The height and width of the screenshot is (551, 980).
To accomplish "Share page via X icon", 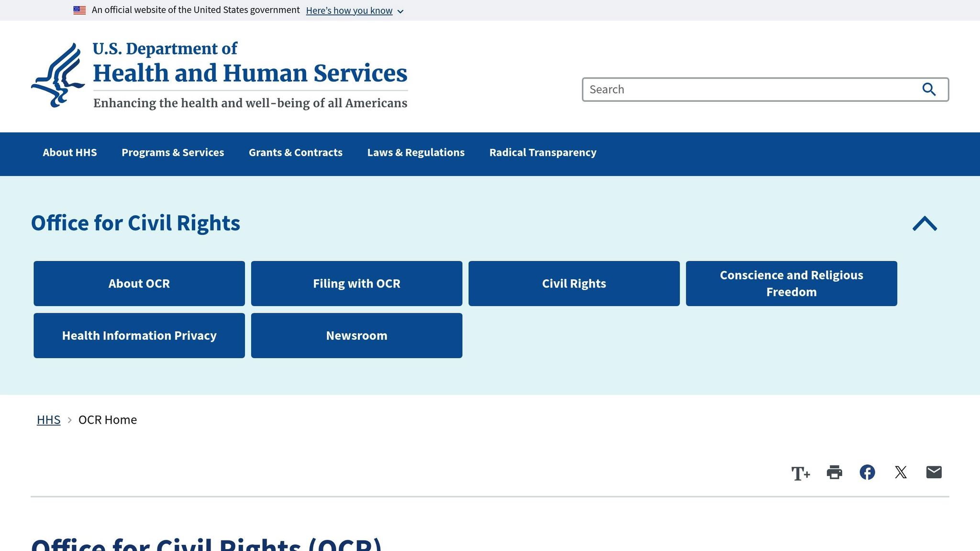I will pyautogui.click(x=901, y=473).
